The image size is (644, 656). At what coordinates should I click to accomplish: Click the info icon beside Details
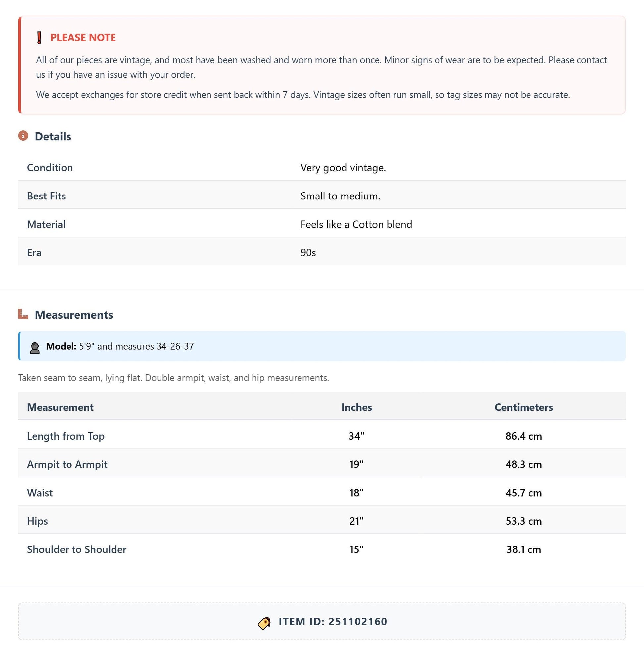tap(23, 136)
